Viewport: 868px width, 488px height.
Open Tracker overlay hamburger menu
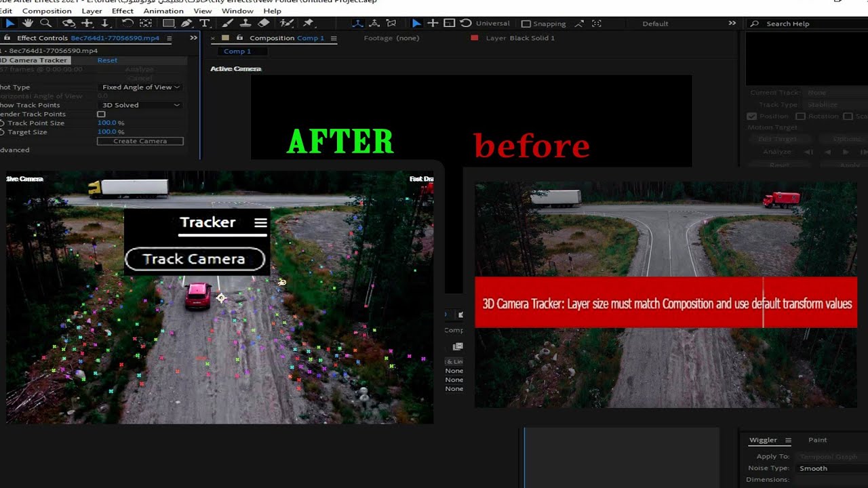(x=260, y=222)
